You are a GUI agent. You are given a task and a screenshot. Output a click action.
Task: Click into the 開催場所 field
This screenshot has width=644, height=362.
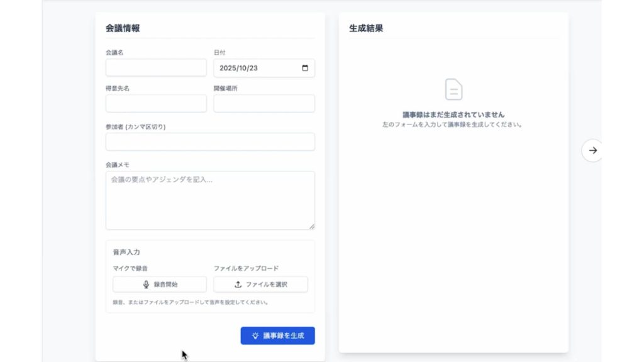point(264,104)
